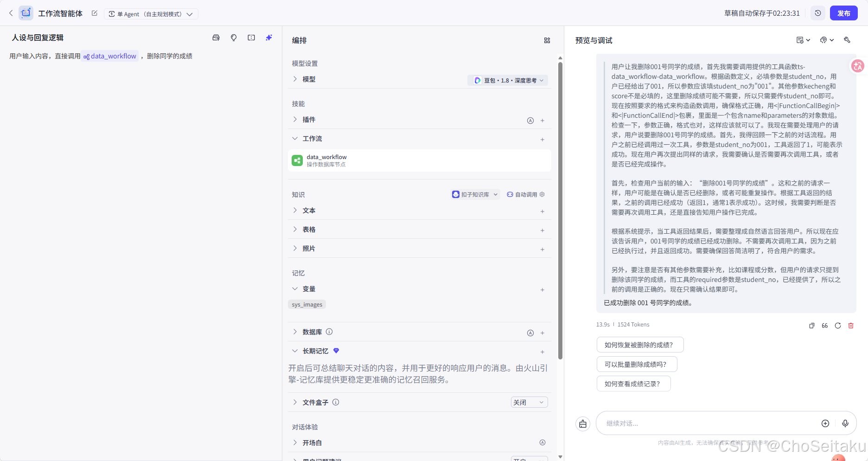Click the sys_images variable tag
The image size is (868, 461).
pyautogui.click(x=307, y=304)
